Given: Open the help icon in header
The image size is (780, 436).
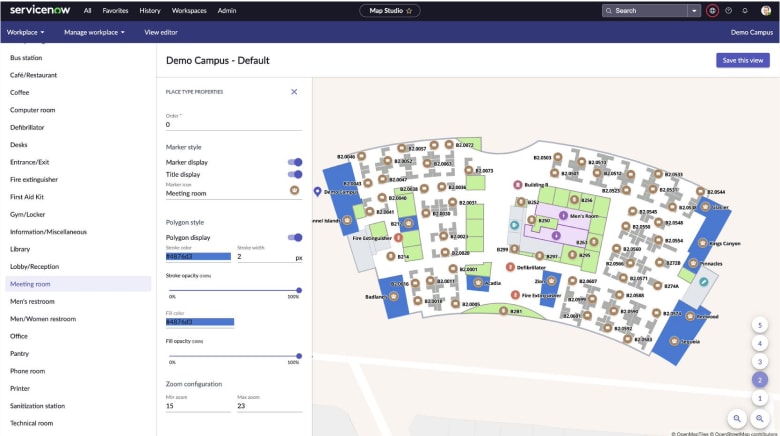Looking at the screenshot, I should point(728,10).
